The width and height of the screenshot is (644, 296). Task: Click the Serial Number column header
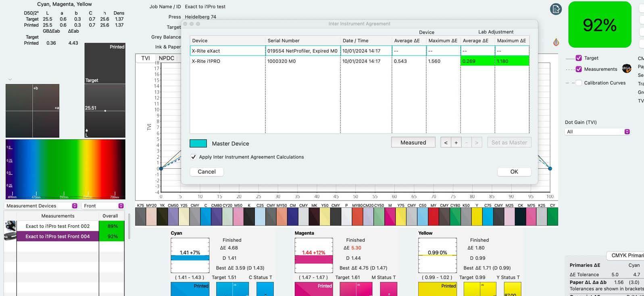tap(303, 41)
